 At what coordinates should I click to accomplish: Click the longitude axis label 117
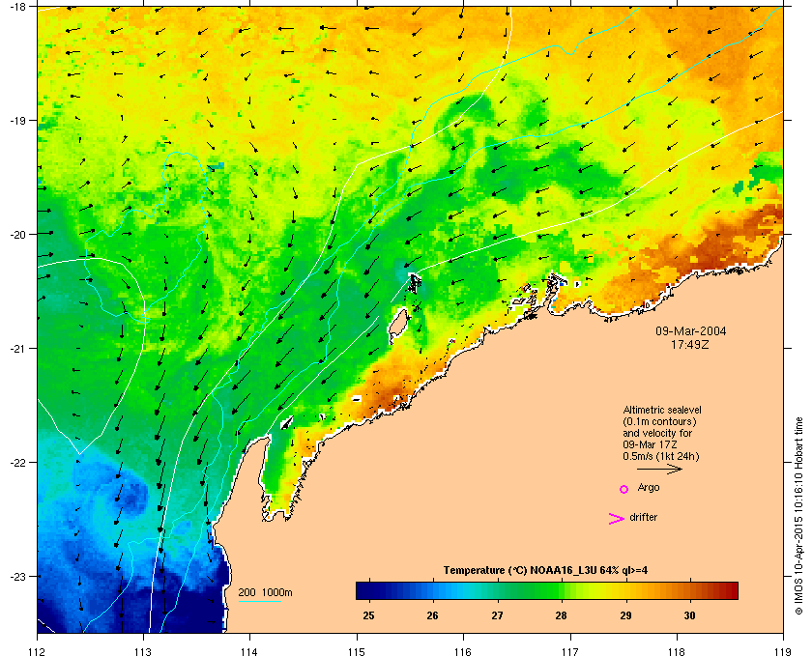pos(569,652)
